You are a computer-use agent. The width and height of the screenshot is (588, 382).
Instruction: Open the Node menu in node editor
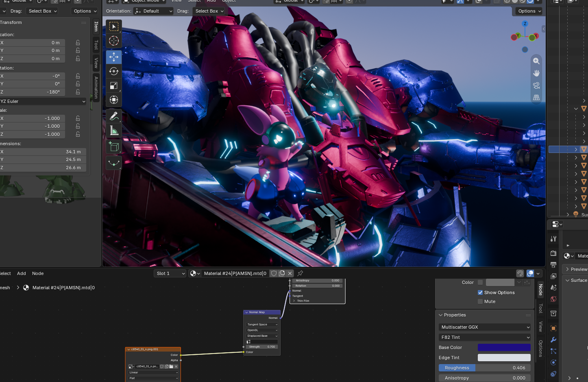coord(38,273)
